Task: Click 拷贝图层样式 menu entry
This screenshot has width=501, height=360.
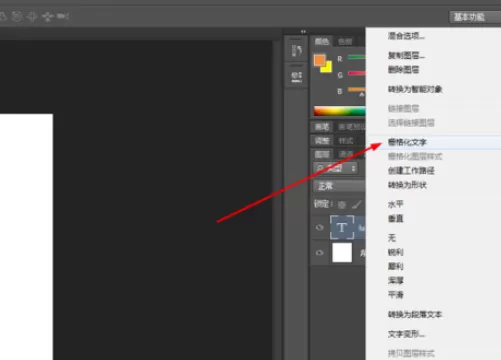Action: pyautogui.click(x=411, y=353)
